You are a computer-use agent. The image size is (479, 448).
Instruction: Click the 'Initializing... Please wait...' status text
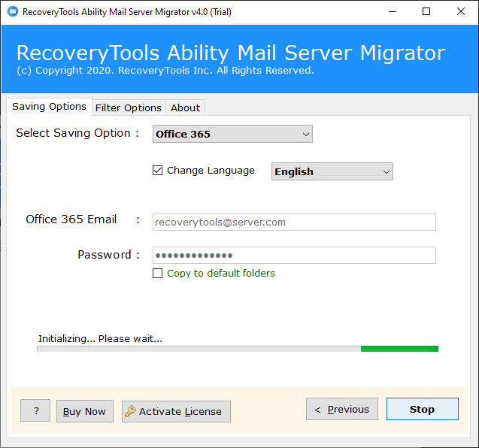point(100,339)
